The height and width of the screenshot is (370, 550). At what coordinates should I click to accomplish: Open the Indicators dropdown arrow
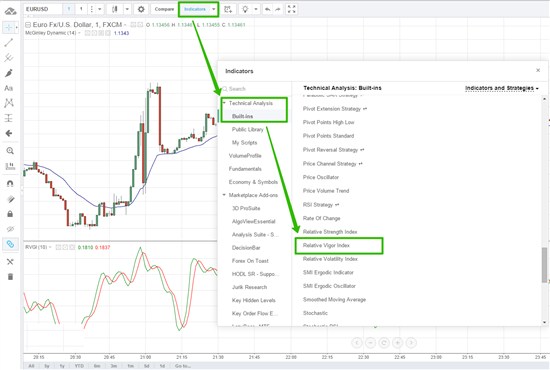(x=213, y=9)
